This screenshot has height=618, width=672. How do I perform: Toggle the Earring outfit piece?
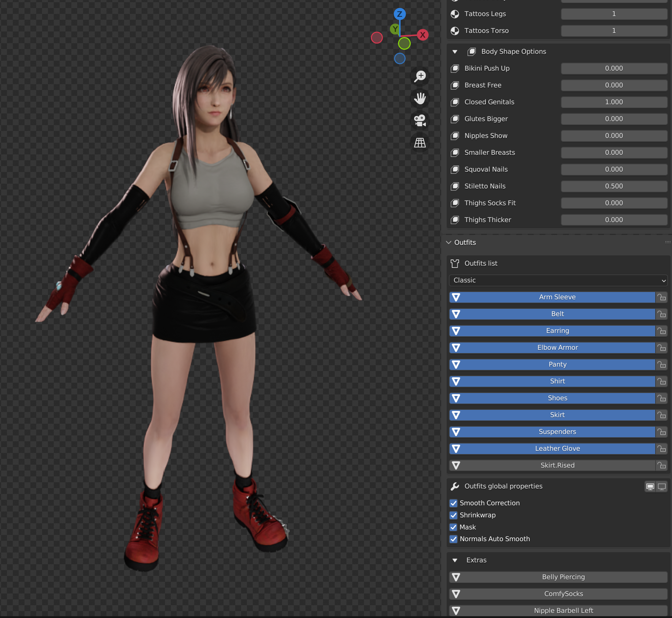552,331
